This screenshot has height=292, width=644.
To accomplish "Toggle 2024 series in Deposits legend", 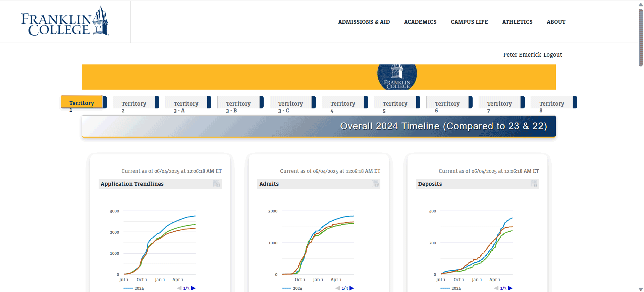I will pos(450,288).
